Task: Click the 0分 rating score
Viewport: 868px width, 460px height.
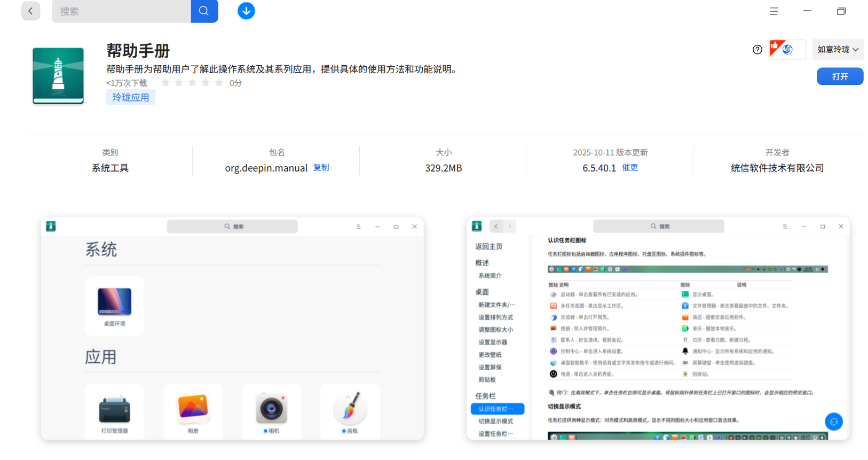Action: tap(236, 83)
